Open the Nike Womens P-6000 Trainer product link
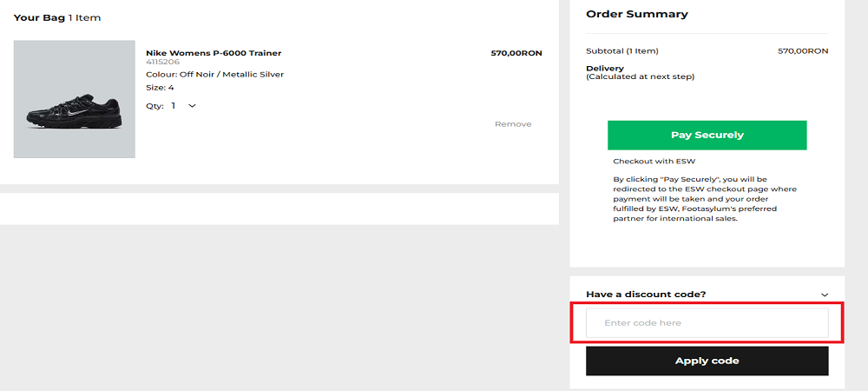Image resolution: width=868 pixels, height=391 pixels. (214, 53)
